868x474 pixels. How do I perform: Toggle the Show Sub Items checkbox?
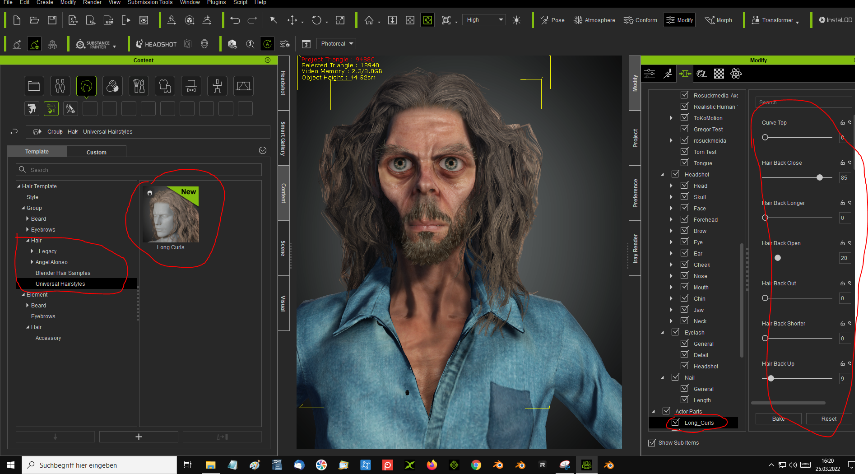coord(652,442)
